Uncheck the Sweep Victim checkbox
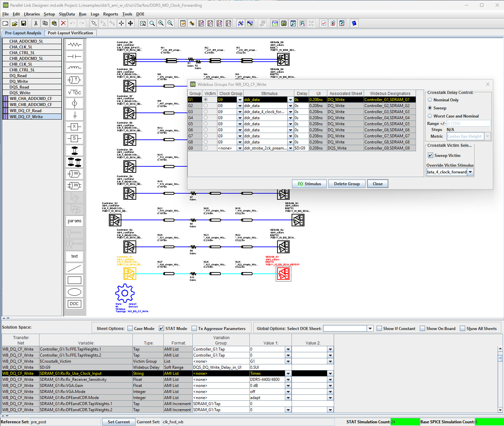 tap(431, 156)
